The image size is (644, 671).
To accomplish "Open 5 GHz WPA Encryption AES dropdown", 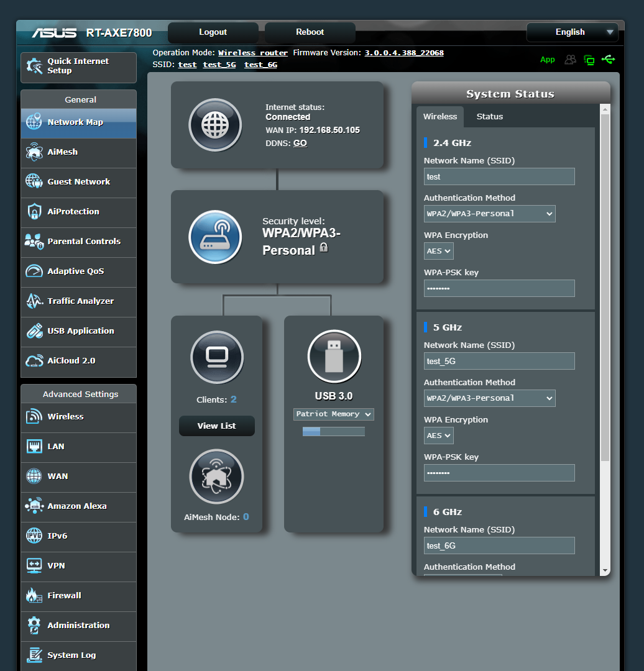I will click(x=438, y=436).
